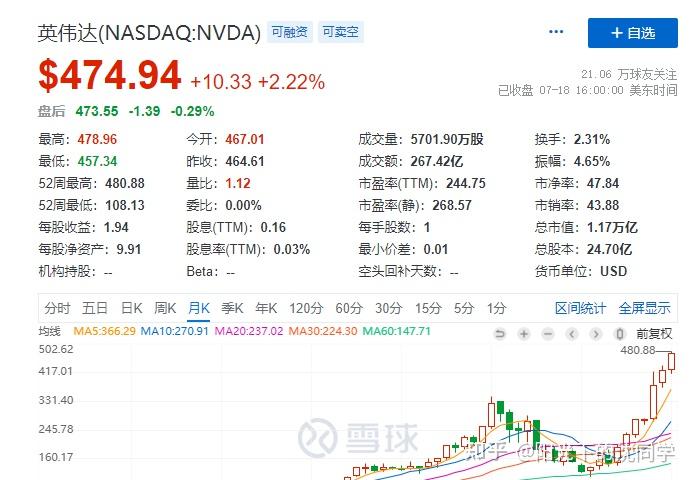Click the open price 467.01
692x480 pixels.
[x=245, y=139]
